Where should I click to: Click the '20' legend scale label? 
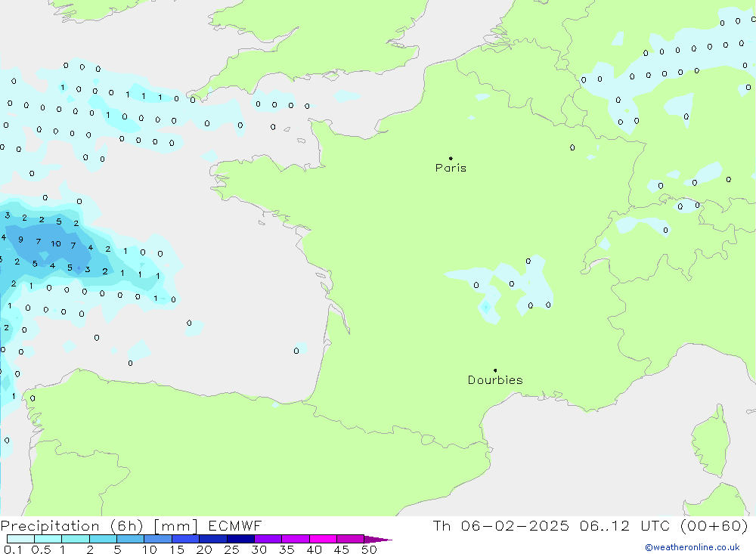(x=204, y=549)
